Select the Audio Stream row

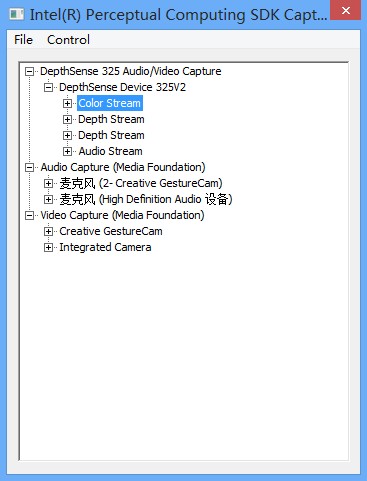(110, 151)
